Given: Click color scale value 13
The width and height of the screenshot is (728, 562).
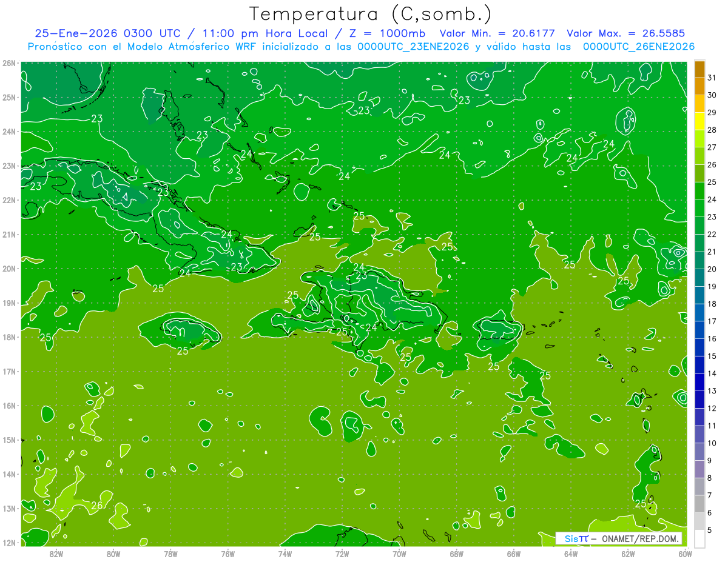Looking at the screenshot, I should click(712, 390).
